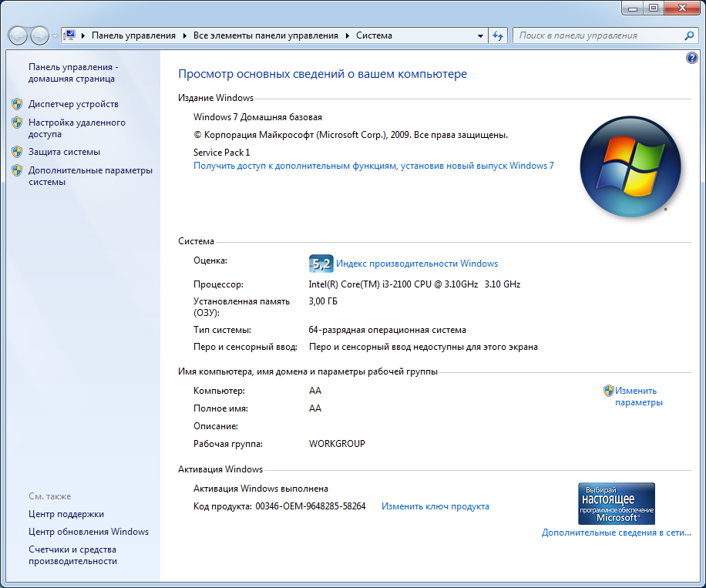This screenshot has height=588, width=706.
Task: Click the Forward navigation arrow button
Action: 39,35
